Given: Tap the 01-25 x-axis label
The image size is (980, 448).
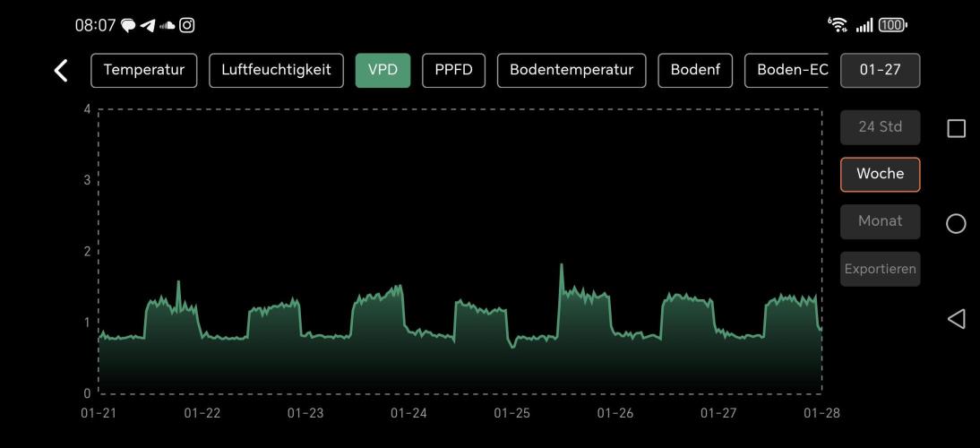Looking at the screenshot, I should [511, 413].
